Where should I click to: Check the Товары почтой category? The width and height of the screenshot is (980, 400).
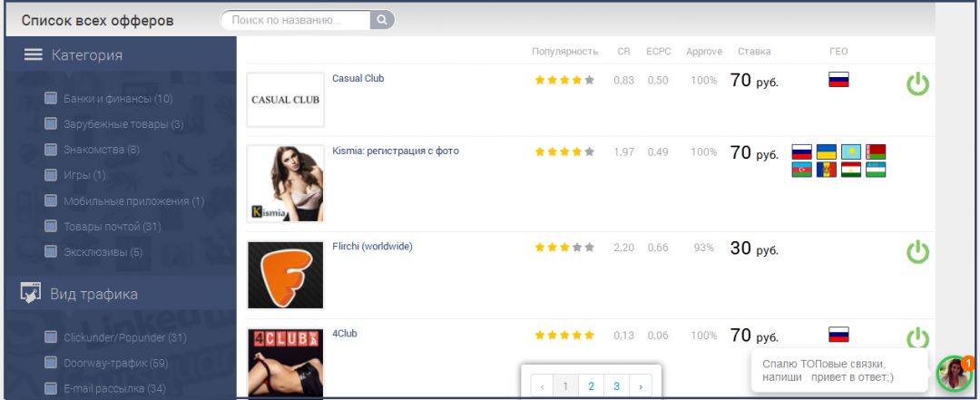(51, 226)
